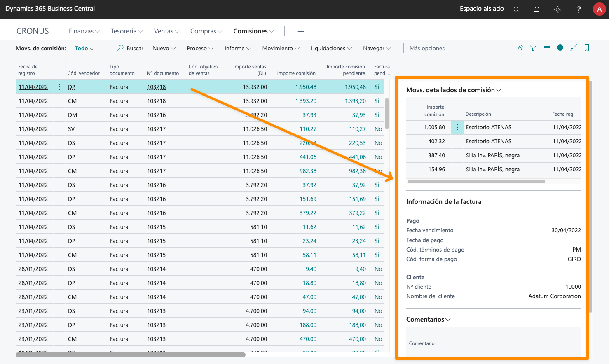This screenshot has width=609, height=364.
Task: Select the 11/04/2022 SV row with document 103217
Action: pos(199,129)
